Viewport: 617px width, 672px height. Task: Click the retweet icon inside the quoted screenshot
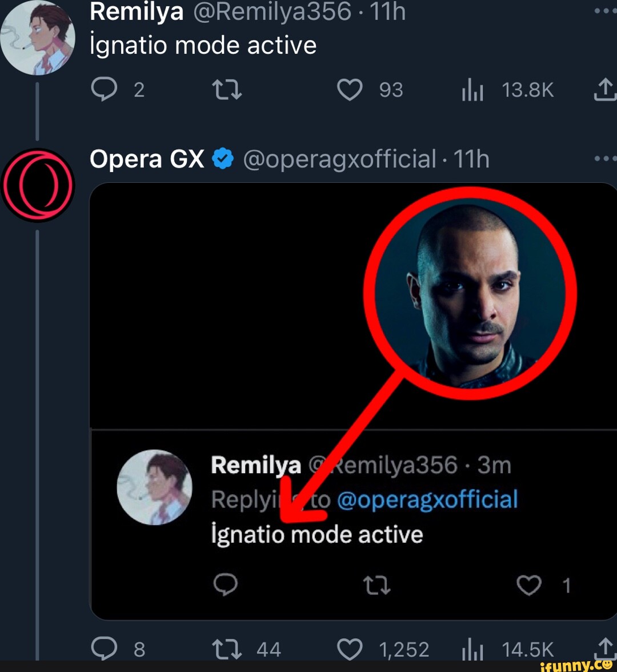[x=376, y=585]
